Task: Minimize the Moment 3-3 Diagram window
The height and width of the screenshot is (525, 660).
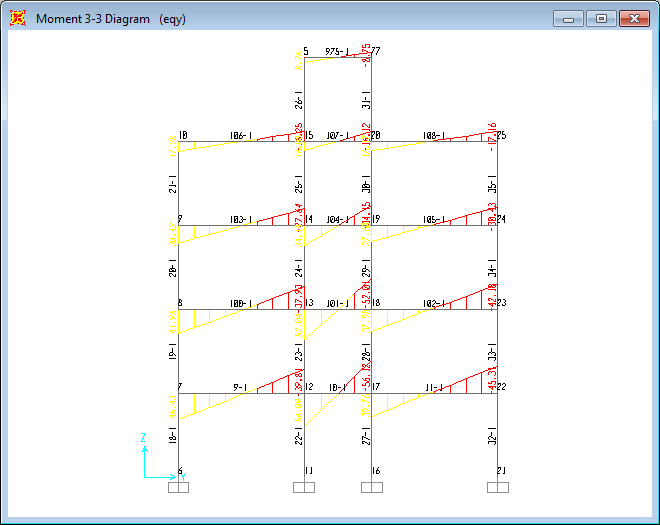Action: [x=569, y=18]
